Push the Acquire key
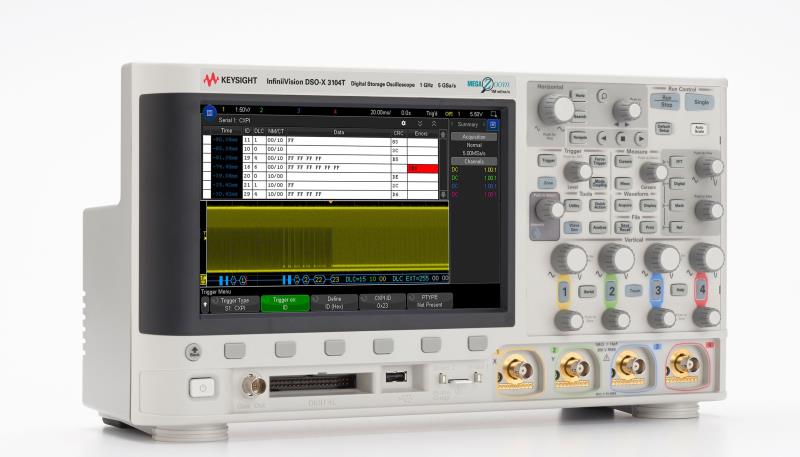 click(623, 205)
